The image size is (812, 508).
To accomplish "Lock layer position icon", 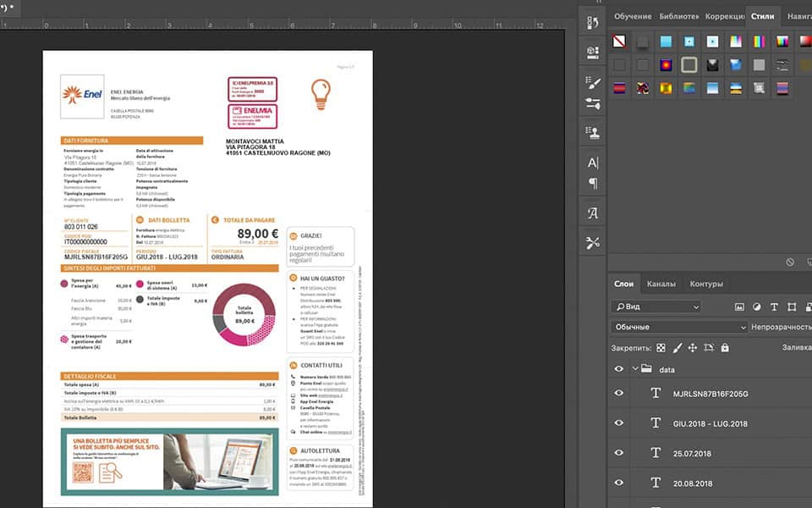I will pos(693,348).
